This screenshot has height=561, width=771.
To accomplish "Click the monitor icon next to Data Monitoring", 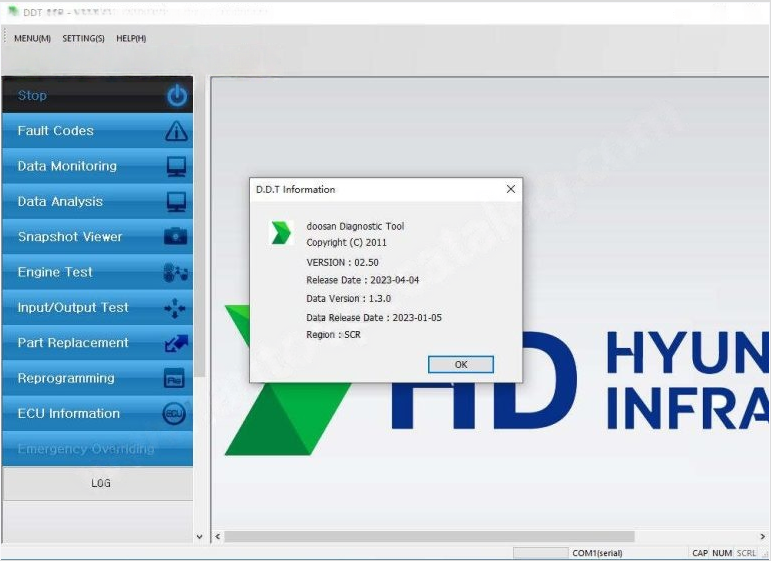I will 176,167.
